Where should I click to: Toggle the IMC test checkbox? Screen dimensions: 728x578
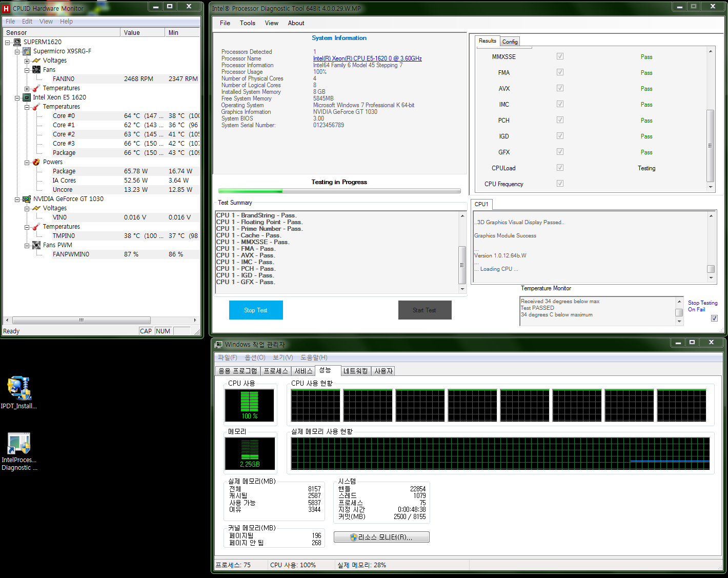tap(560, 104)
